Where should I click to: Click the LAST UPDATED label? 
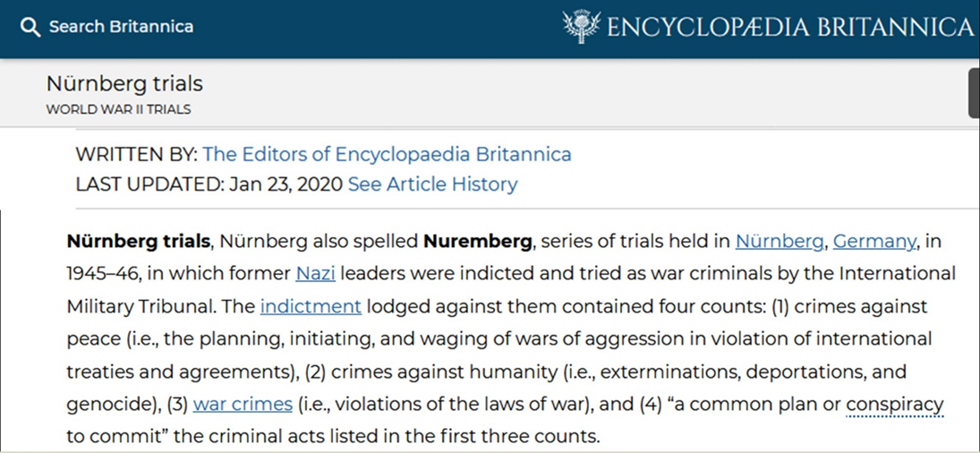(149, 184)
